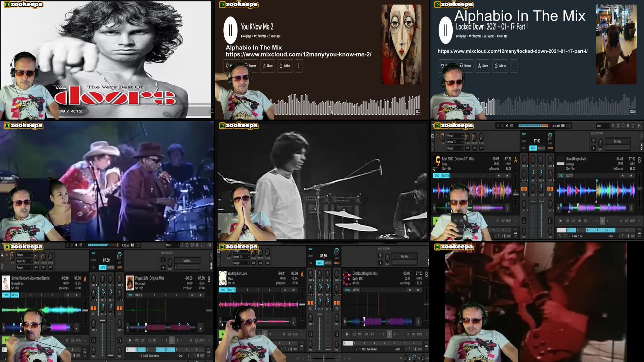Image resolution: width=644 pixels, height=362 pixels.
Task: Click the search magnifier in the Traktor header
Action: [x=613, y=126]
